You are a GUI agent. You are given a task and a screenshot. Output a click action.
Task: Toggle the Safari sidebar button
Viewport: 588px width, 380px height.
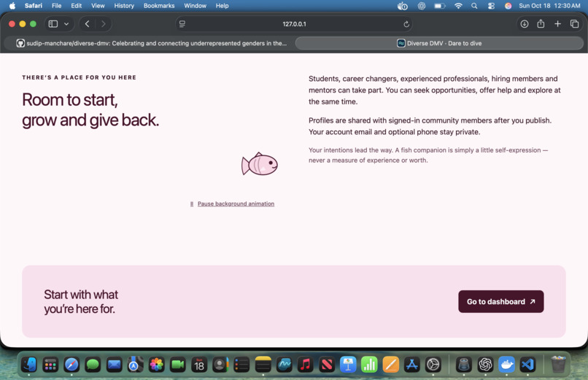tap(53, 24)
